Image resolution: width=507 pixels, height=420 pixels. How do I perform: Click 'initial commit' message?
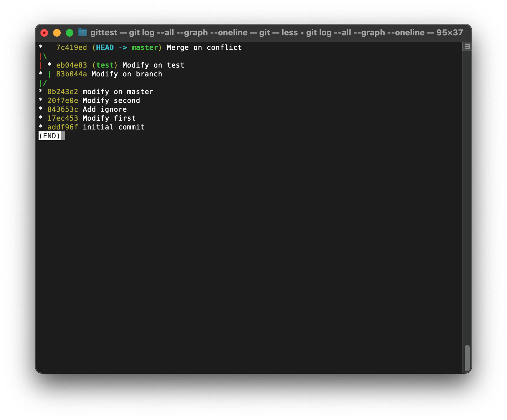point(113,127)
